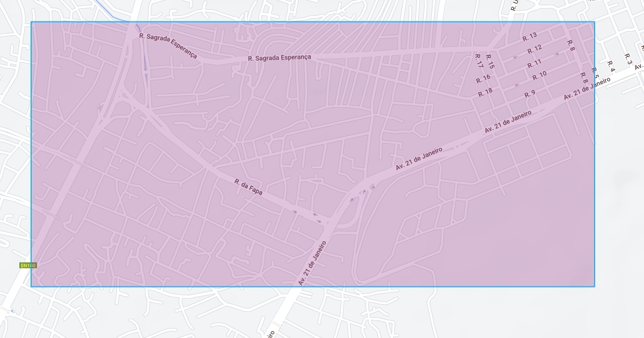644x338 pixels.
Task: Click the R. 17 street label
Action: coord(479,61)
